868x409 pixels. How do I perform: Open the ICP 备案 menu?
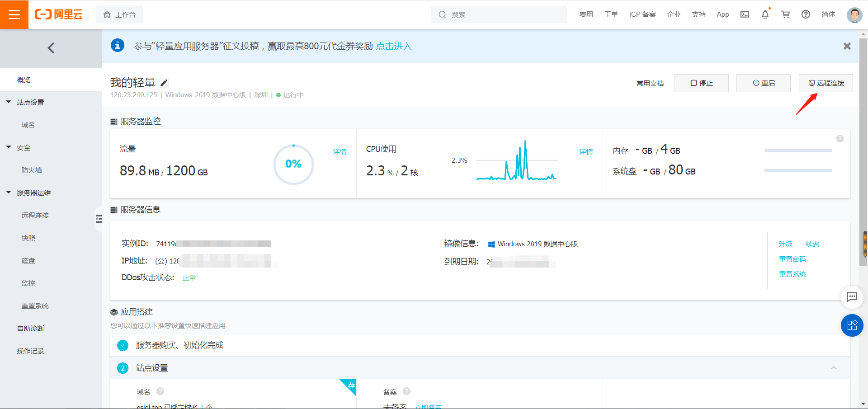point(642,14)
